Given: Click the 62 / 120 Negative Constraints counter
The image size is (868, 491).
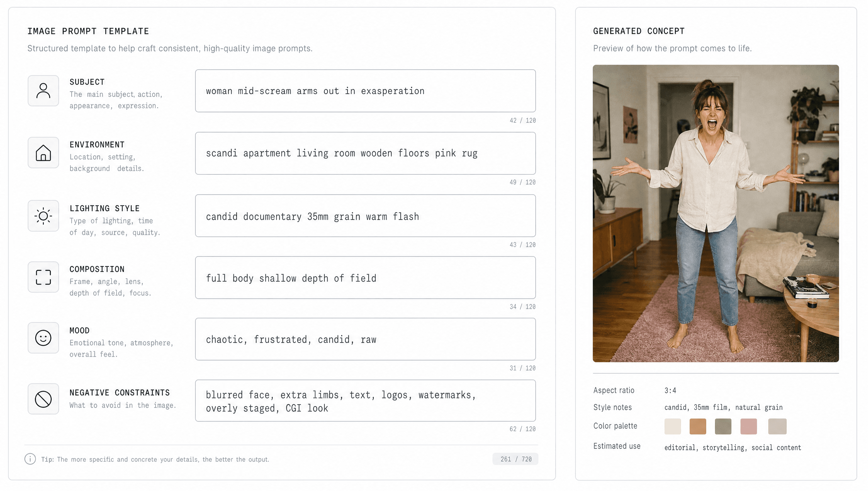Looking at the screenshot, I should click(522, 429).
